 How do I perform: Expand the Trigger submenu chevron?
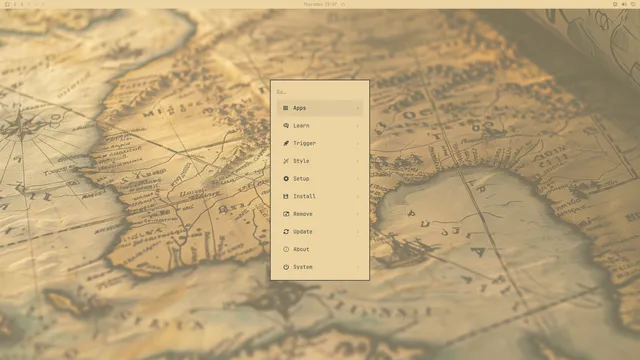[358, 143]
